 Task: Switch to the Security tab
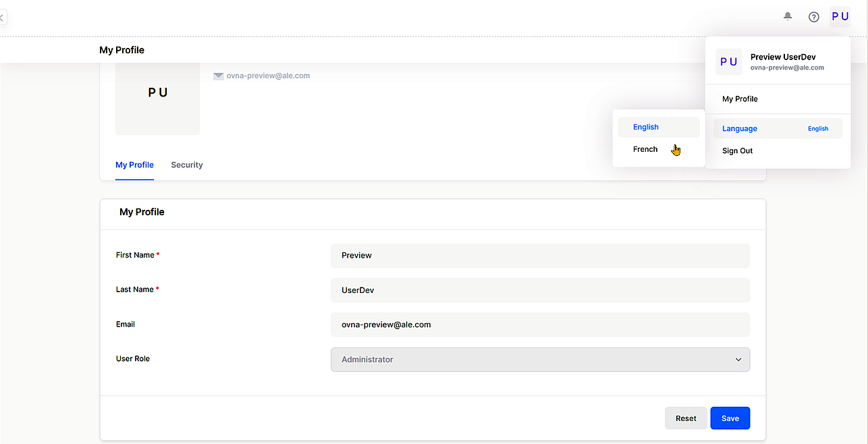[x=187, y=165]
